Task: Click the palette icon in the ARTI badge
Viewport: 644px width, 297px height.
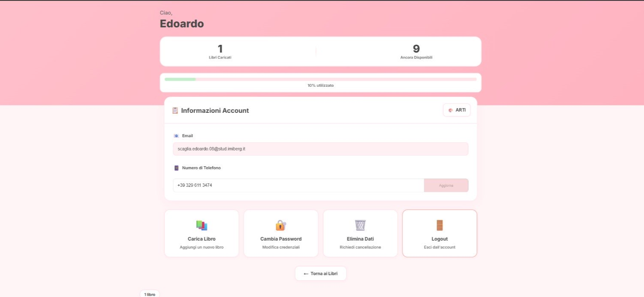Action: pos(450,110)
